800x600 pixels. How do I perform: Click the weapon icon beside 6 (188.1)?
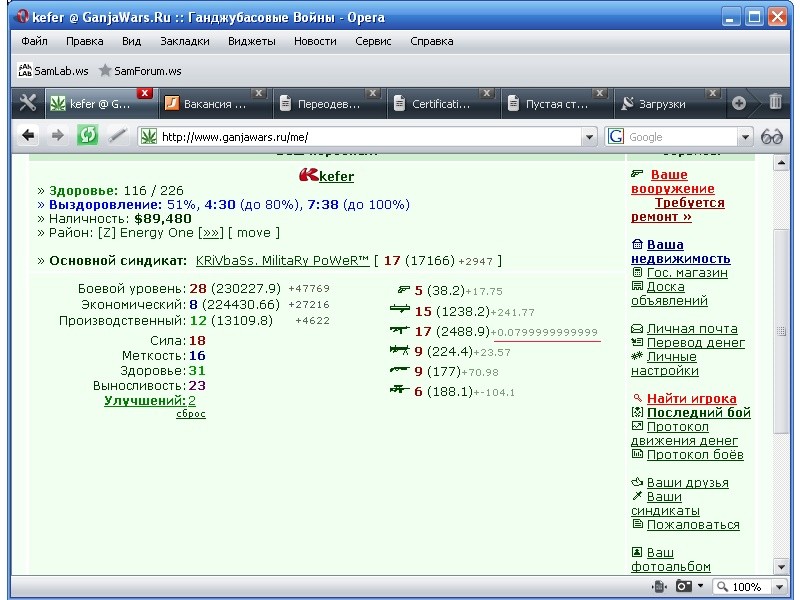click(399, 389)
